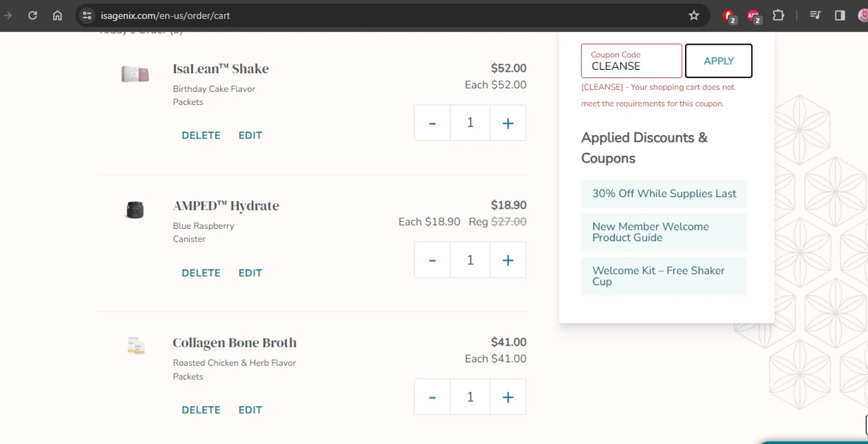The image size is (868, 444).
Task: Go to the browser home page icon
Action: click(x=57, y=16)
